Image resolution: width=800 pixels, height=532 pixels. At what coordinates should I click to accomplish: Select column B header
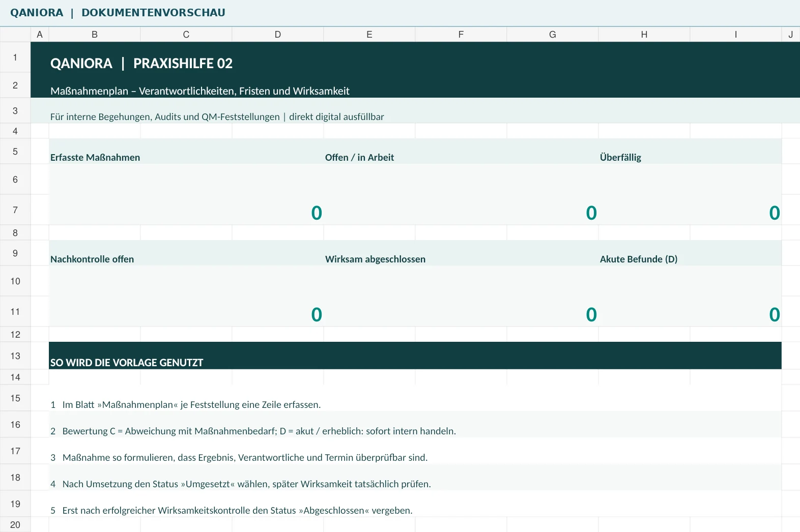[x=95, y=35]
